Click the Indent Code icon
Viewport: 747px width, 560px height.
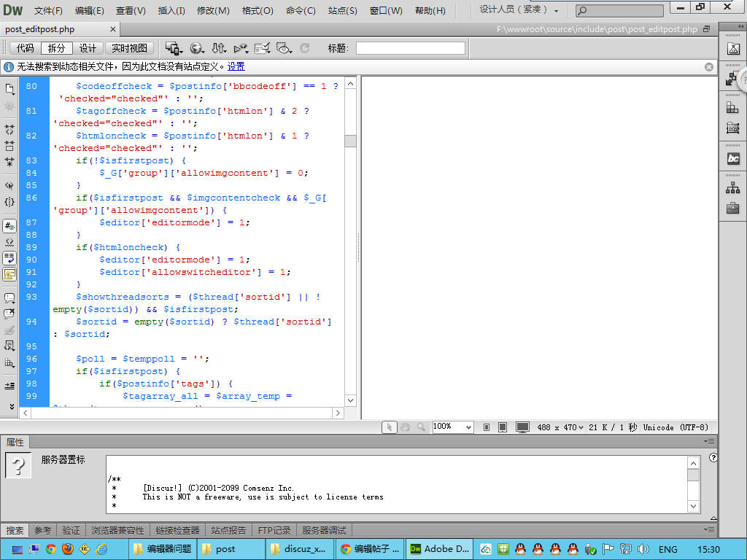[x=9, y=386]
